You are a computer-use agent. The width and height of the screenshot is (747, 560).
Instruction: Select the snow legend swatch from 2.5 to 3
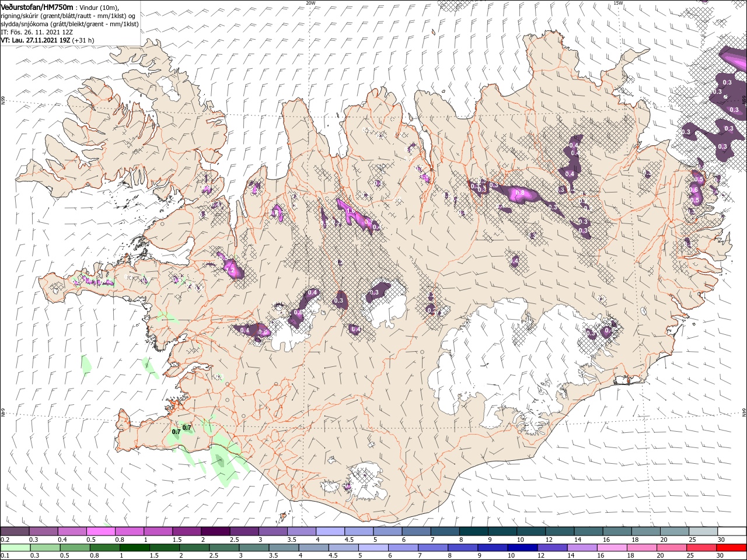pos(244,531)
